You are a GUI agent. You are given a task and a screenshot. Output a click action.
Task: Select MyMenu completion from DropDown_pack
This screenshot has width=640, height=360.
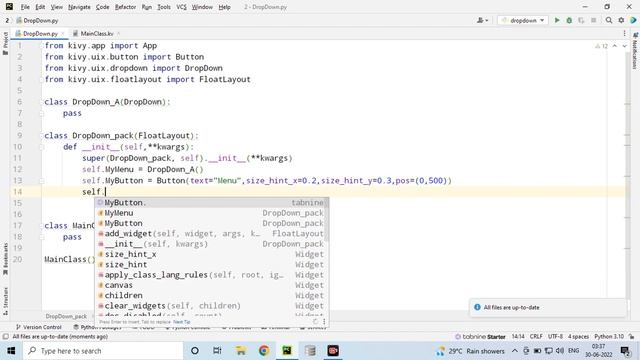coord(211,213)
